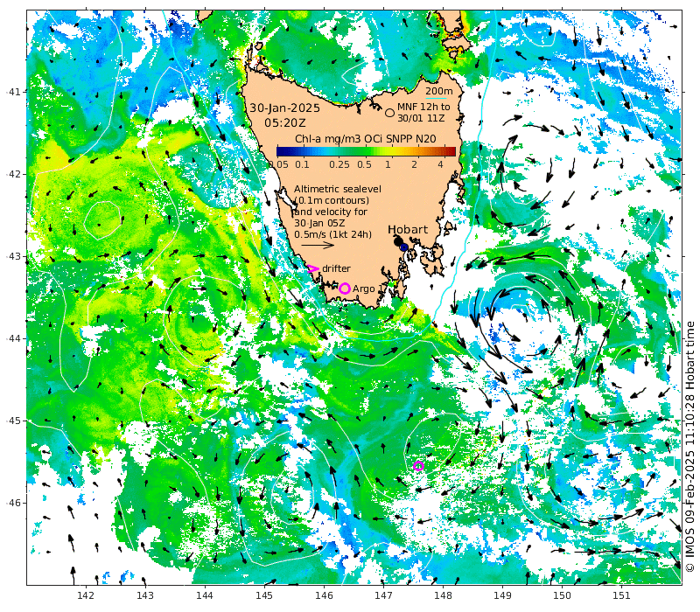700x612 pixels.
Task: Click the longitude axis label 148
Action: click(x=443, y=595)
